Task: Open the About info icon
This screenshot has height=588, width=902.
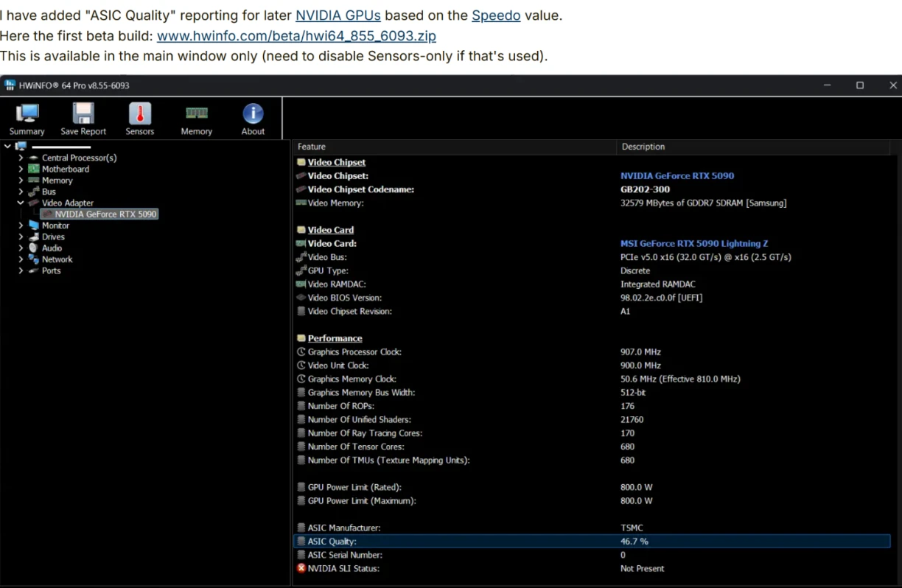Action: 253,113
